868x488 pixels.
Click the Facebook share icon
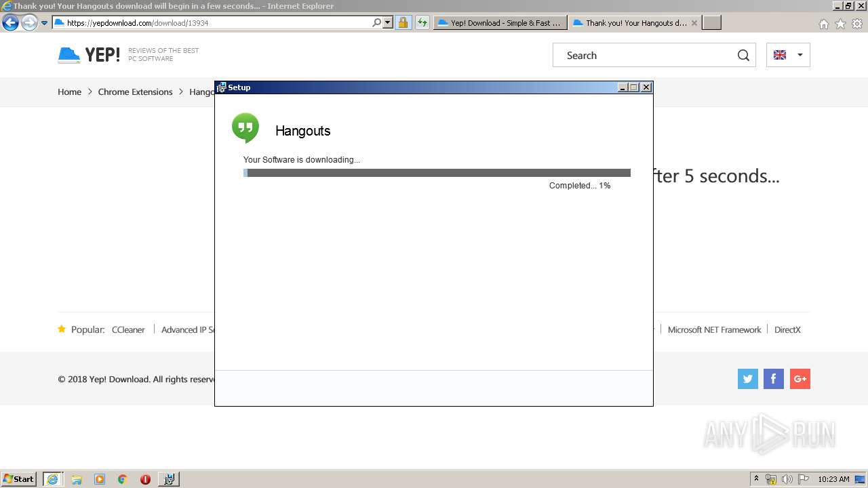tap(774, 379)
